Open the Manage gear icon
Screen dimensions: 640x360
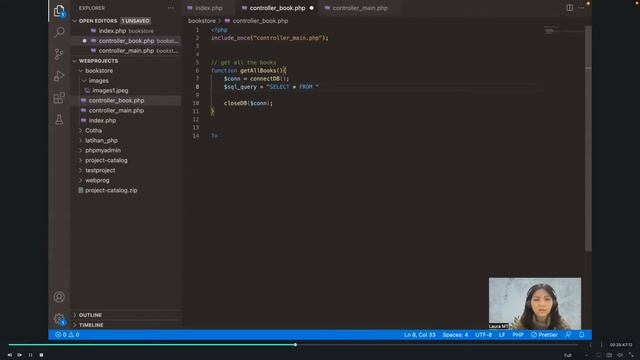pyautogui.click(x=59, y=319)
